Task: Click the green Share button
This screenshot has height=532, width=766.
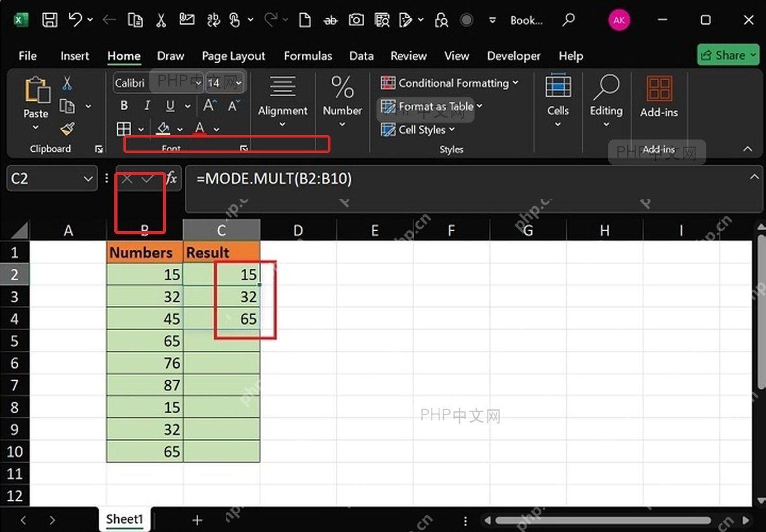Action: (728, 55)
